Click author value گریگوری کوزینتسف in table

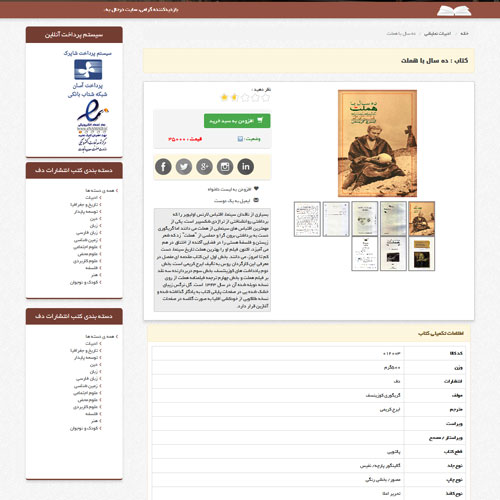tap(383, 396)
